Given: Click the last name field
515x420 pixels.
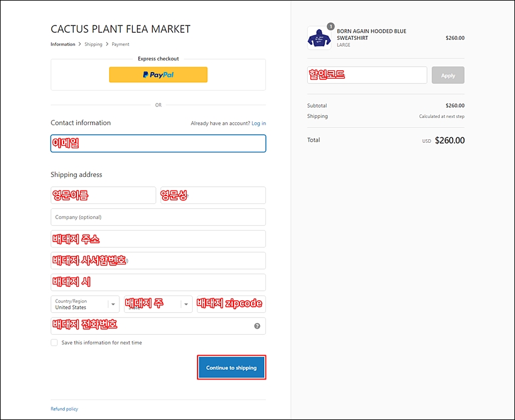Looking at the screenshot, I should tap(213, 195).
